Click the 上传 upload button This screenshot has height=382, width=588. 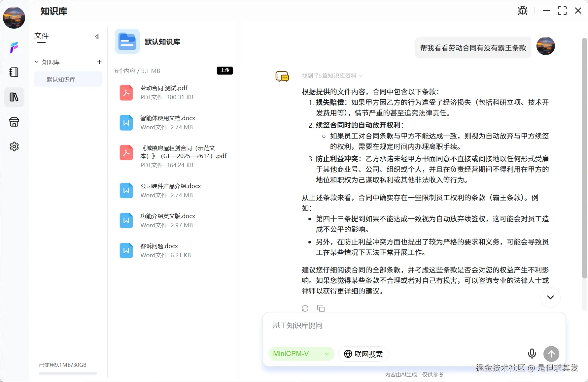pyautogui.click(x=225, y=70)
